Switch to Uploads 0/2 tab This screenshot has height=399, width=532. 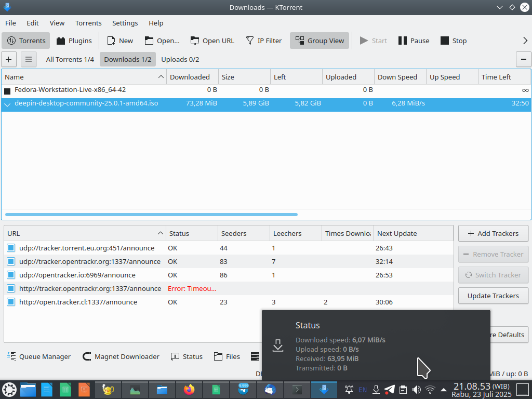click(180, 59)
